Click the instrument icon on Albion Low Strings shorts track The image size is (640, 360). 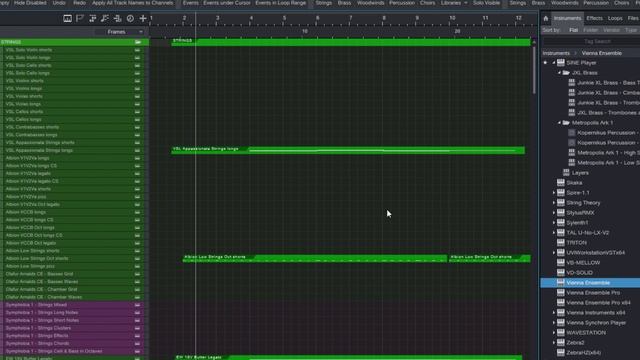click(137, 251)
